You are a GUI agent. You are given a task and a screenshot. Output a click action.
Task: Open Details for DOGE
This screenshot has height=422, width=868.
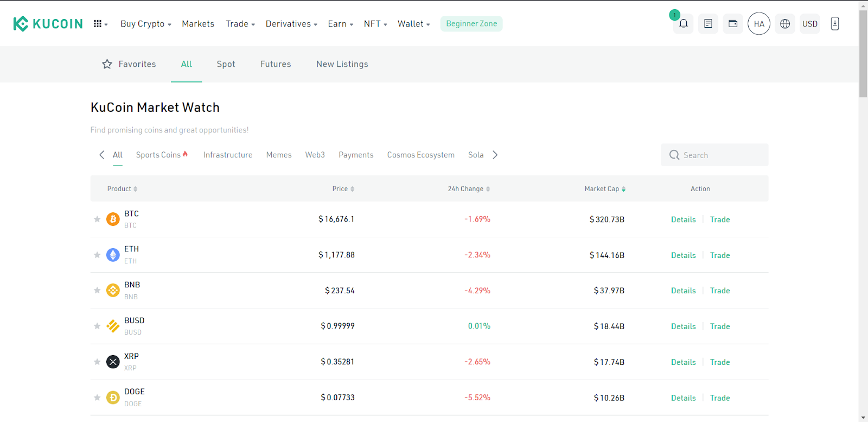684,398
